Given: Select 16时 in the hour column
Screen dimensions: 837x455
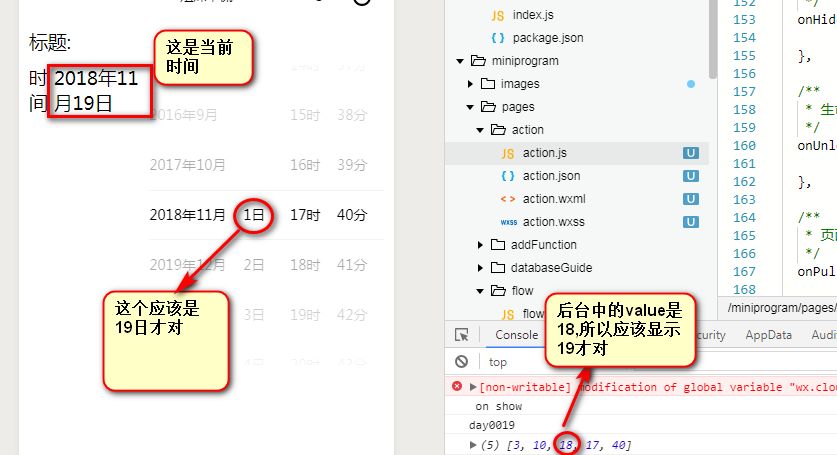Looking at the screenshot, I should [x=305, y=164].
